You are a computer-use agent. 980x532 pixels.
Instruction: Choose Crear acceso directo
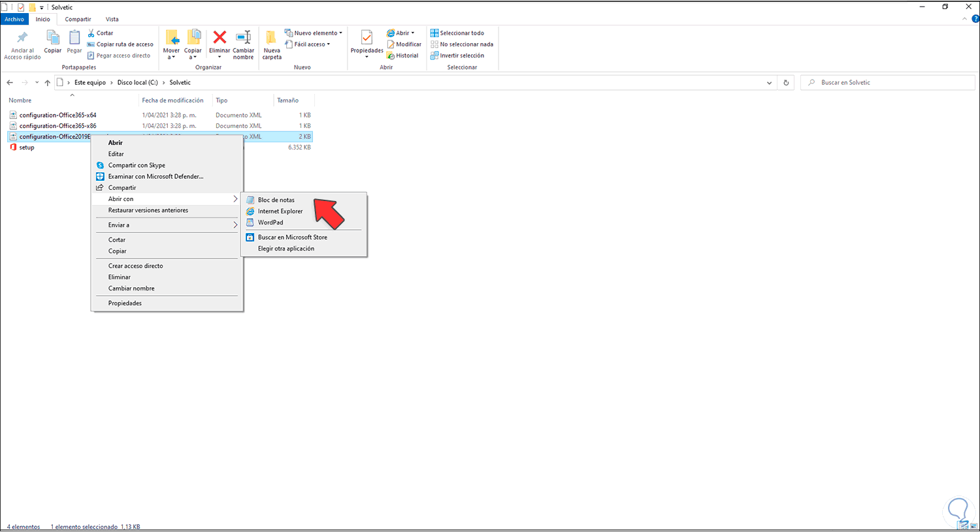tap(167, 266)
